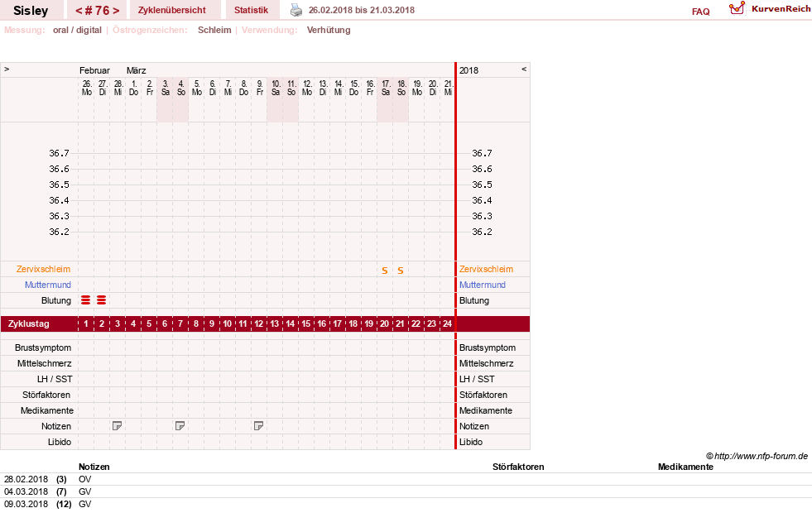Click the bleeding symbol on cycle day 1
Screen dimensions: 812x532
86,300
